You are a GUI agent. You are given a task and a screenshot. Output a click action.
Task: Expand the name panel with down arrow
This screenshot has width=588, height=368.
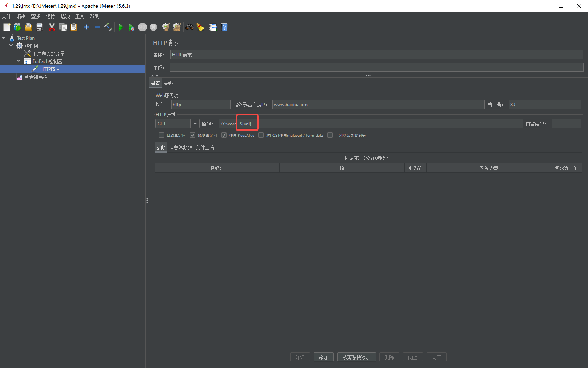coord(157,76)
